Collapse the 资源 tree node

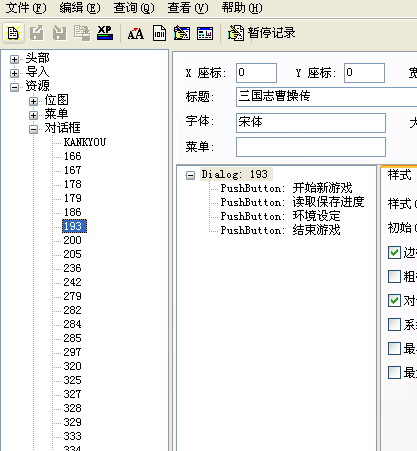click(x=14, y=87)
